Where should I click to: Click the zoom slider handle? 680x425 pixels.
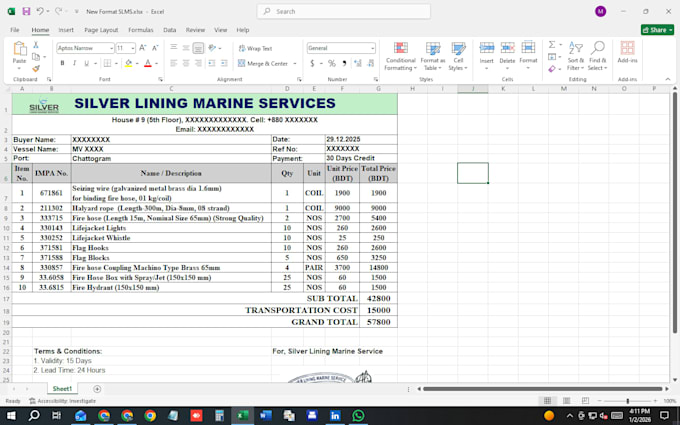(627, 401)
